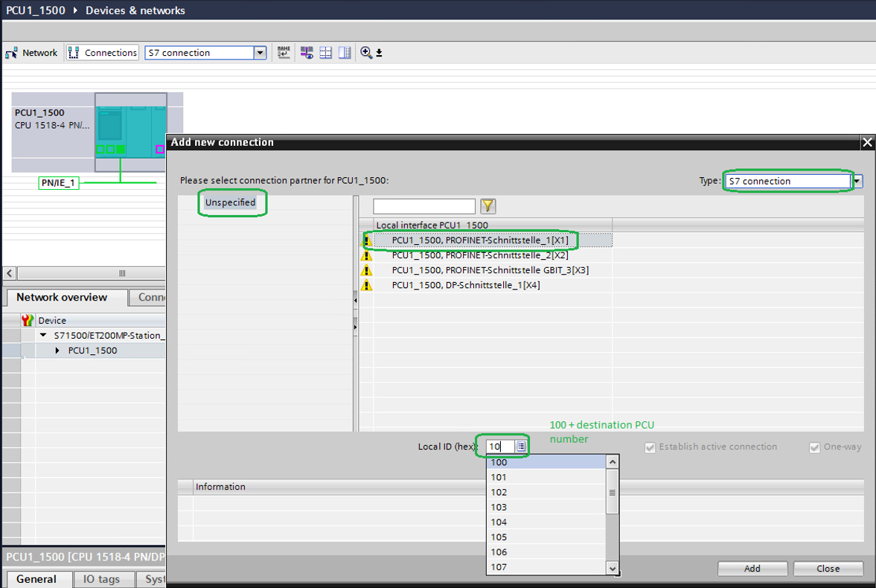876x588 pixels.
Task: Choose 102 from Local ID list
Action: coord(546,493)
